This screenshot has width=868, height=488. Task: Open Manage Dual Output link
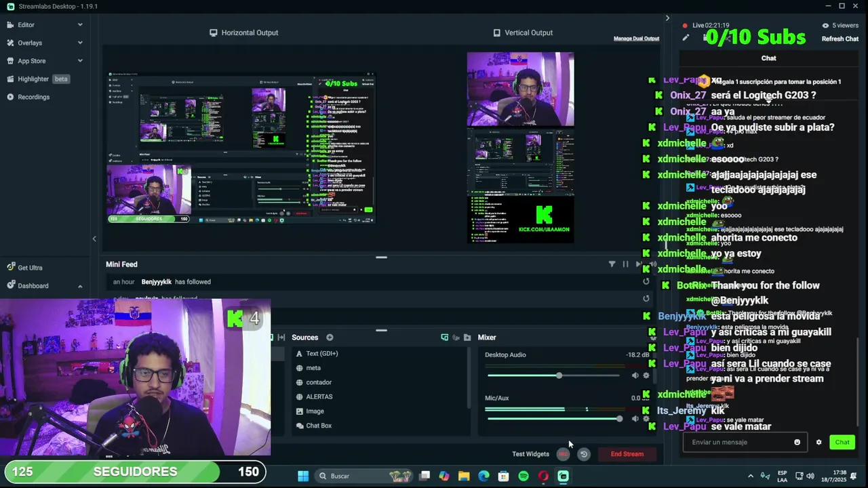click(636, 39)
